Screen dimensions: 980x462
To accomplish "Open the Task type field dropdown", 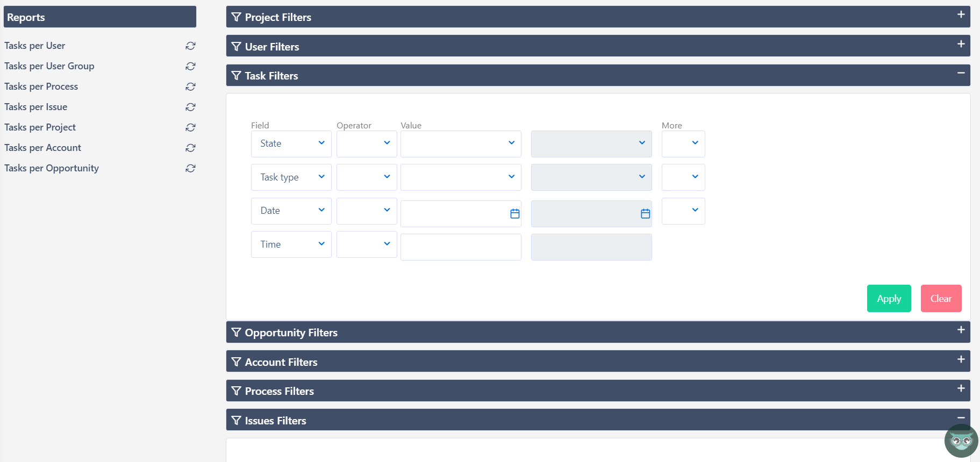I will [291, 177].
